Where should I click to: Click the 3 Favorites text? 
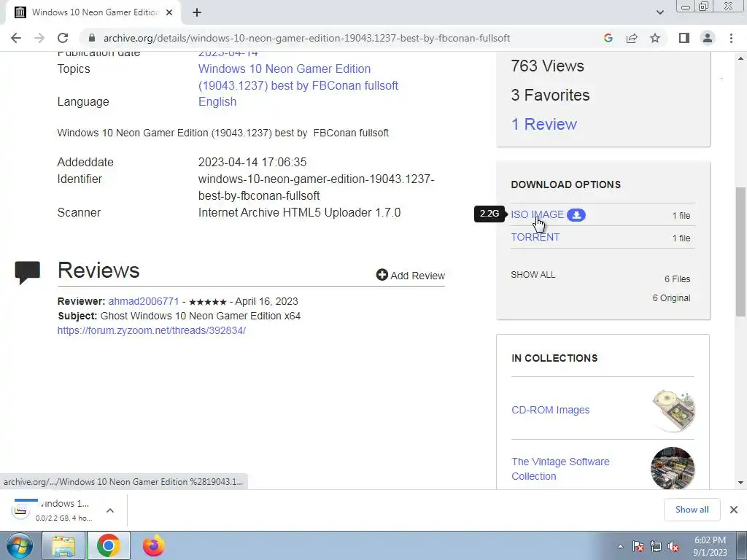pyautogui.click(x=550, y=96)
